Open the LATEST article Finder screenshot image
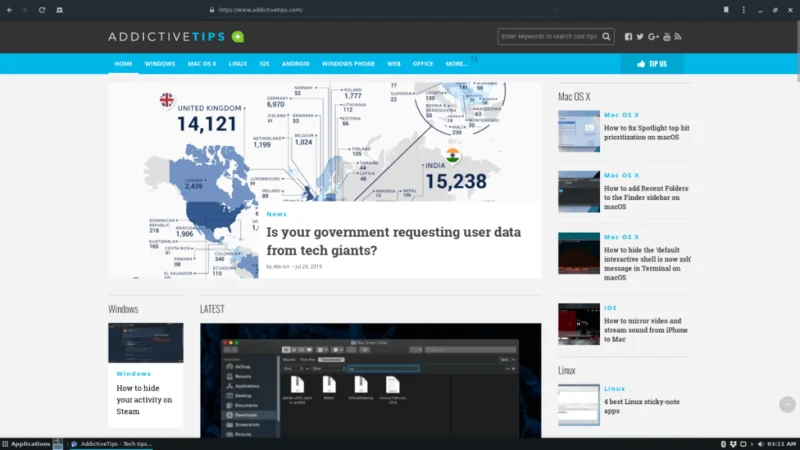Screen dimensions: 800x450 click(370, 380)
